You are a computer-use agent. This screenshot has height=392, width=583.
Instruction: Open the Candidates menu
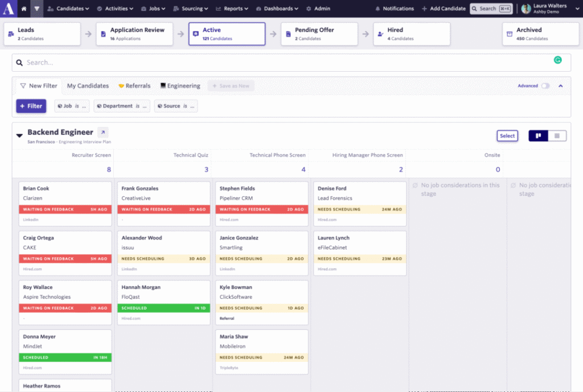68,9
